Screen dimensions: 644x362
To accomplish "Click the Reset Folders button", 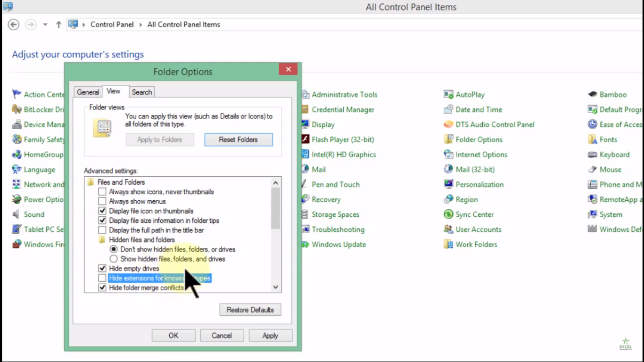I will pyautogui.click(x=239, y=140).
